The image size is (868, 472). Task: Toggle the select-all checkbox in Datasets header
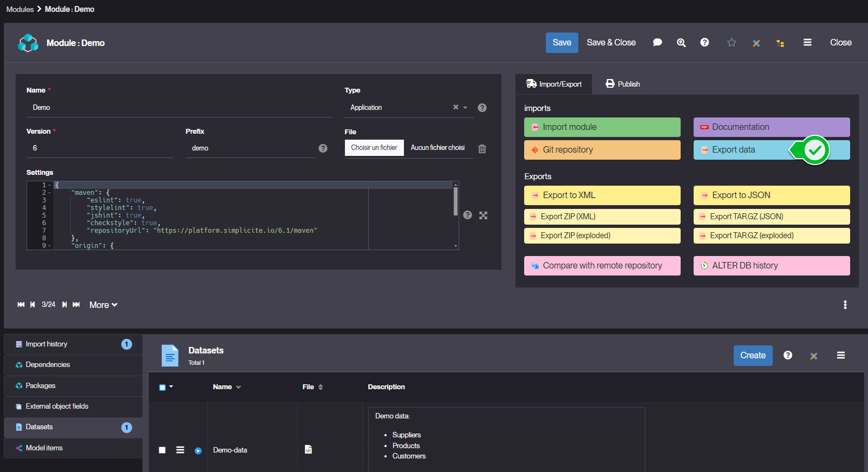pos(162,387)
